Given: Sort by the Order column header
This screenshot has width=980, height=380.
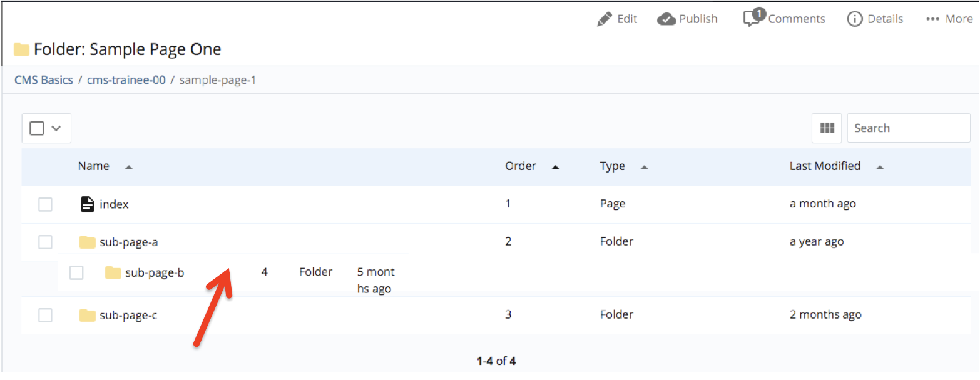Looking at the screenshot, I should point(521,166).
